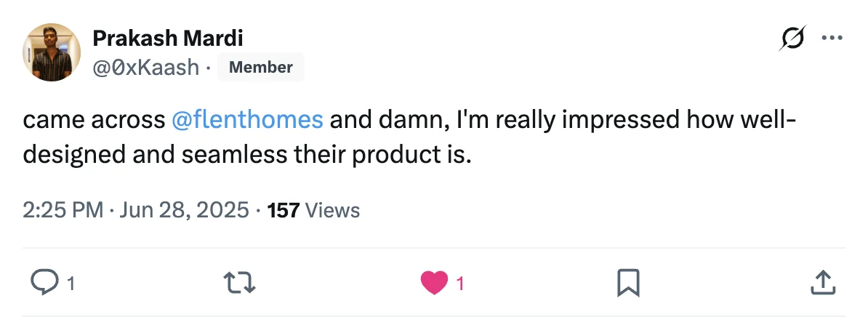Open the @flenthomes mention link

click(247, 120)
